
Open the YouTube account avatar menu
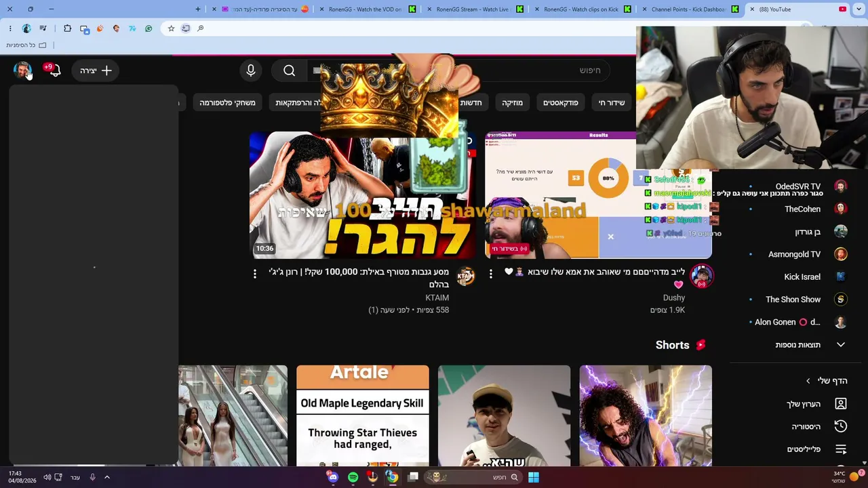click(x=22, y=70)
